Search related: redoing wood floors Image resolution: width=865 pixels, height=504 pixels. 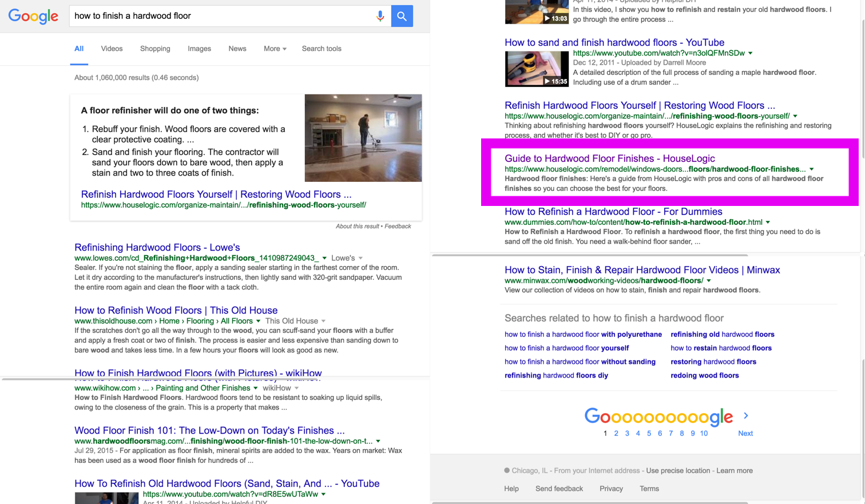pos(705,376)
